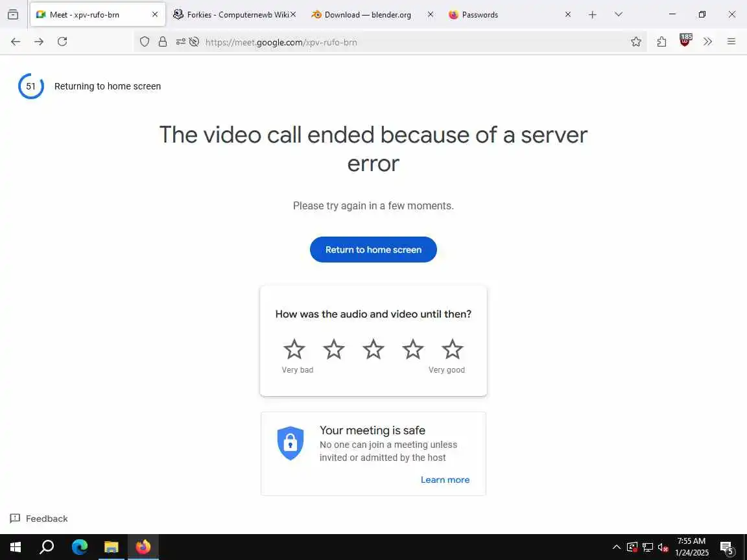Click the countdown timer circle

[31, 86]
